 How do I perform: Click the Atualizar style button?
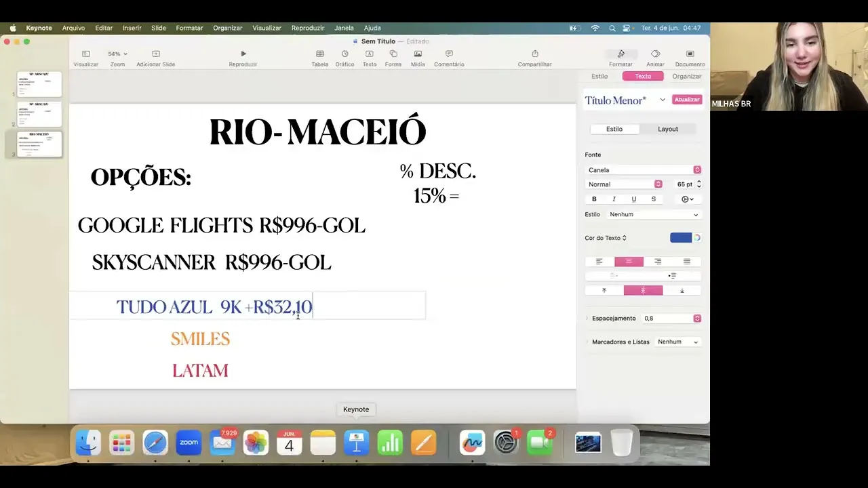[x=686, y=100]
